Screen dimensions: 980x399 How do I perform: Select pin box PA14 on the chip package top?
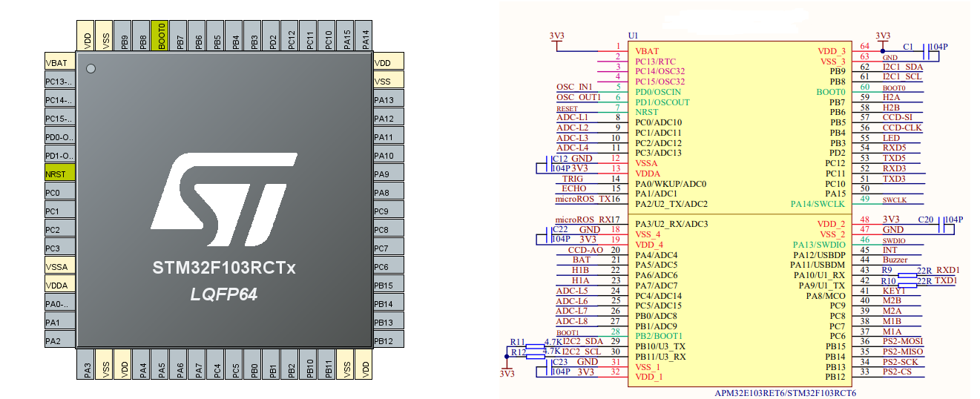click(364, 36)
